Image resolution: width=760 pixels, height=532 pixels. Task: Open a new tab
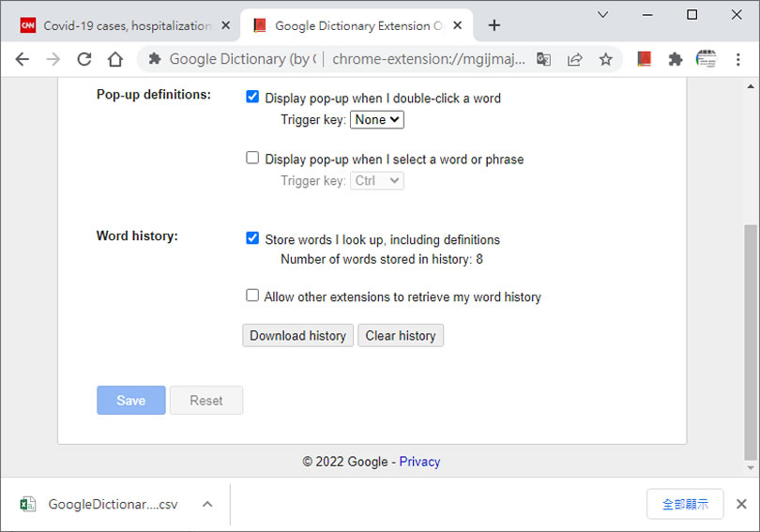pyautogui.click(x=494, y=25)
